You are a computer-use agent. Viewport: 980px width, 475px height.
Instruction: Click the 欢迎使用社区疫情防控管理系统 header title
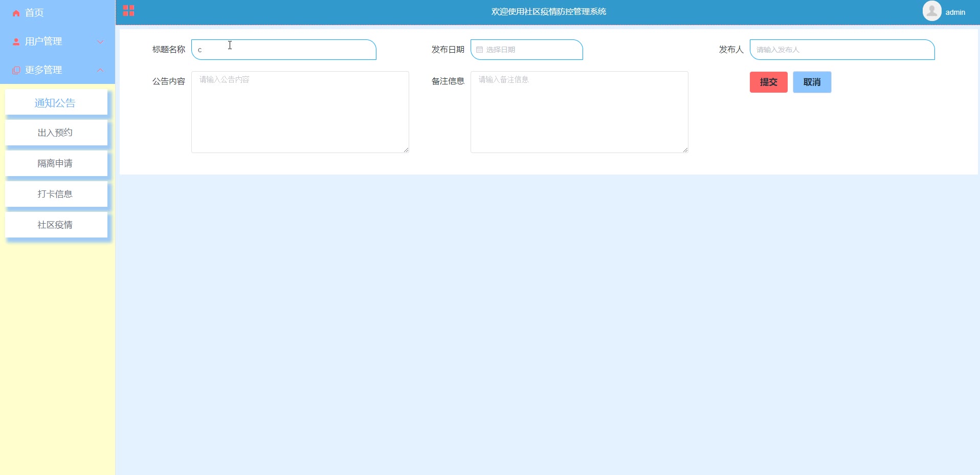pos(549,12)
